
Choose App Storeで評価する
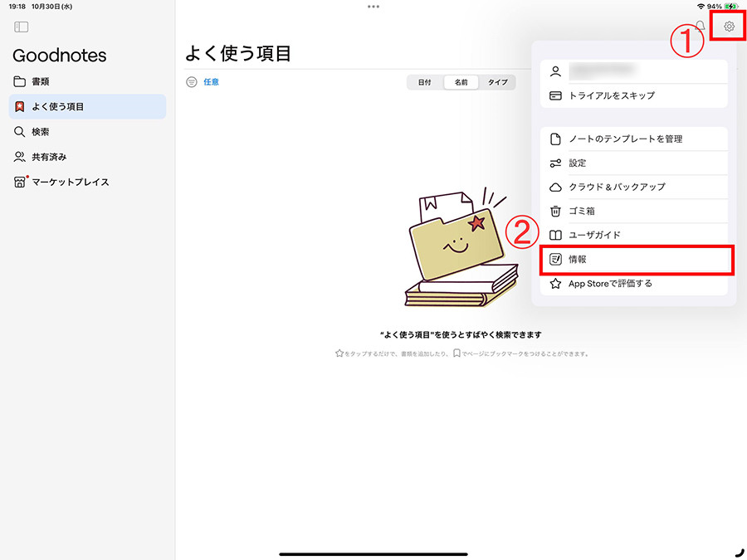pos(633,284)
